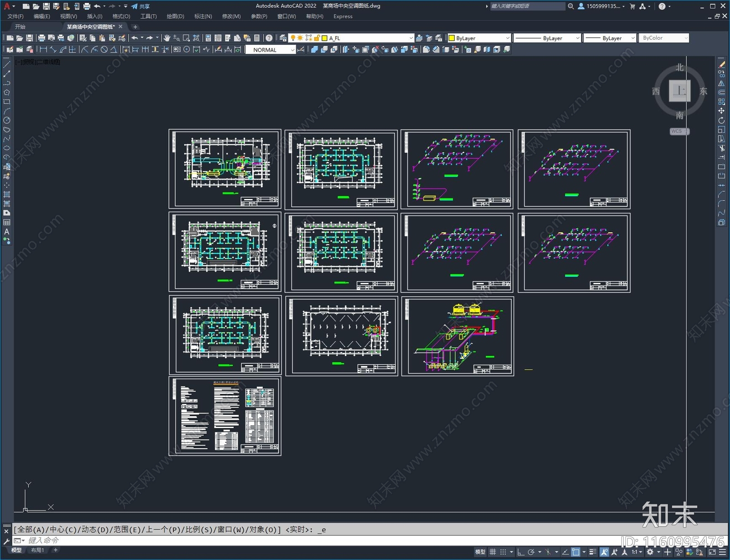
Task: Click the Linear dimension tool icon
Action: pos(44,50)
